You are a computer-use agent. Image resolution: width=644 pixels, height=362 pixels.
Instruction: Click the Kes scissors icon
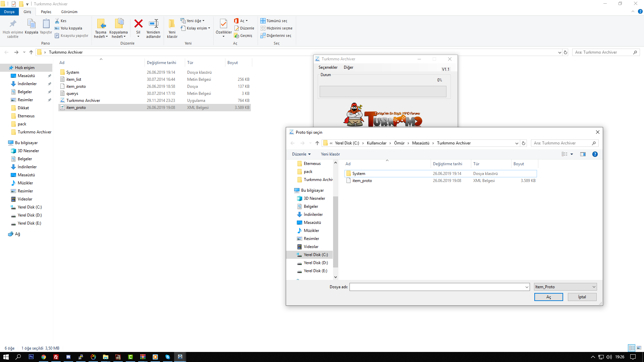[x=57, y=21]
